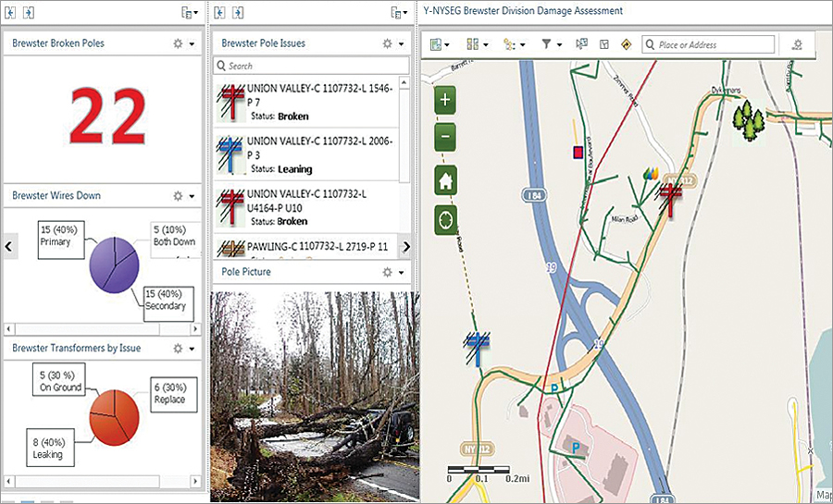This screenshot has height=504, width=833.
Task: Click the expand-right icon above Brewster Pole Issues
Action: (238, 13)
